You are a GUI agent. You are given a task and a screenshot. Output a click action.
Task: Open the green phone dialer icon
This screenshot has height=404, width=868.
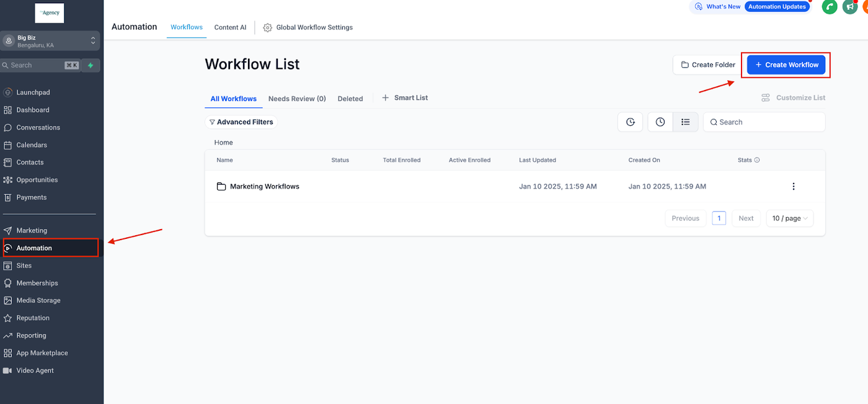830,7
